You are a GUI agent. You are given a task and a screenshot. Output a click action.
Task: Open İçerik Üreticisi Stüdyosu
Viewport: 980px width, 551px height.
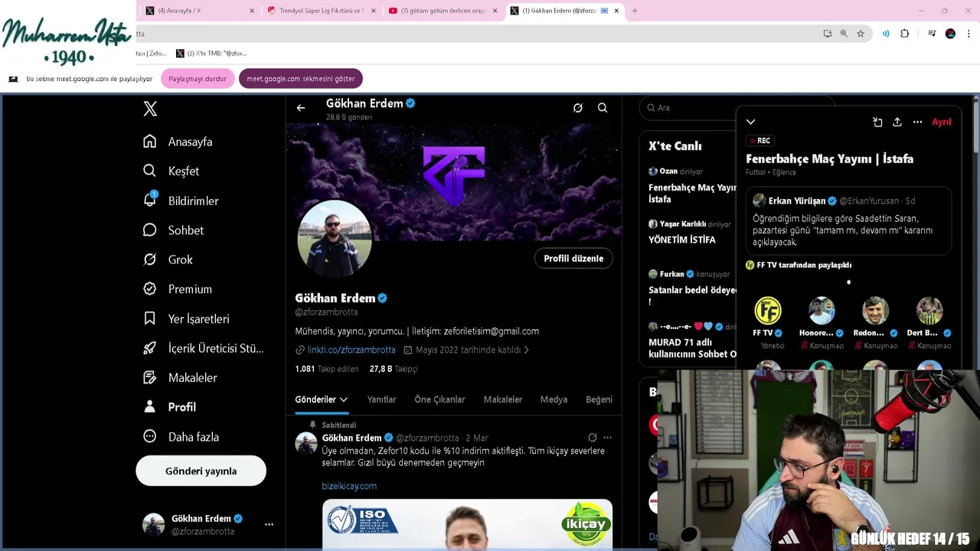coord(203,348)
